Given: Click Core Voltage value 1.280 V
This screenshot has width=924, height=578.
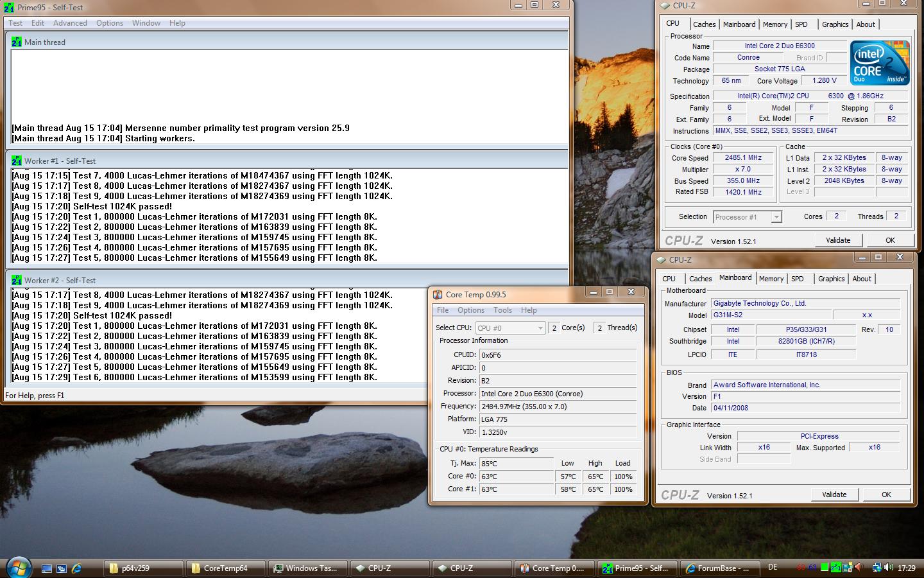Looking at the screenshot, I should point(825,80).
